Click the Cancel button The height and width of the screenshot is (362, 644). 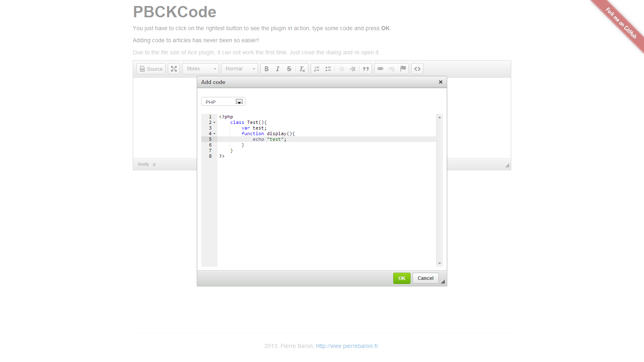[x=425, y=278]
